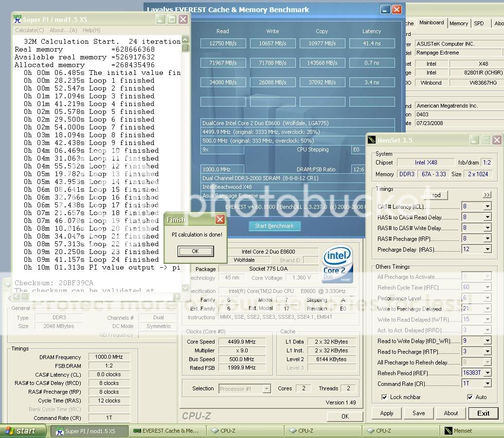Close the Super PI window

click(183, 19)
